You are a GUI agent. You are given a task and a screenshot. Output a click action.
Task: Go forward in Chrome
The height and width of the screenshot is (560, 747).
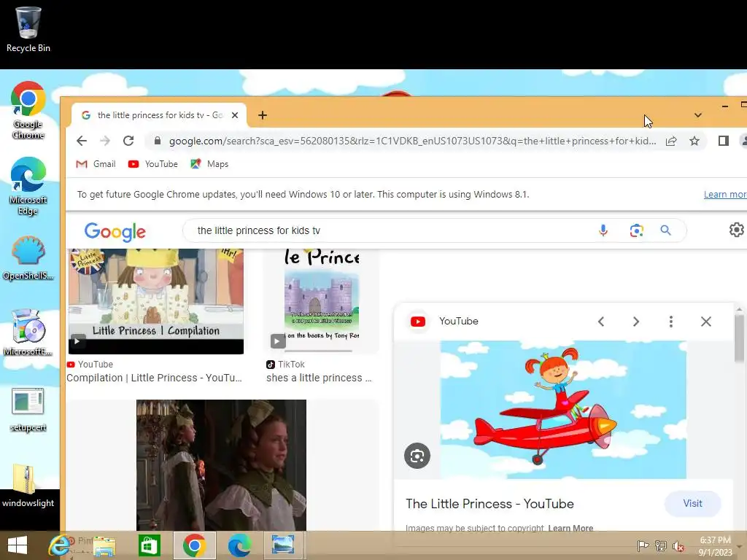[x=105, y=141]
